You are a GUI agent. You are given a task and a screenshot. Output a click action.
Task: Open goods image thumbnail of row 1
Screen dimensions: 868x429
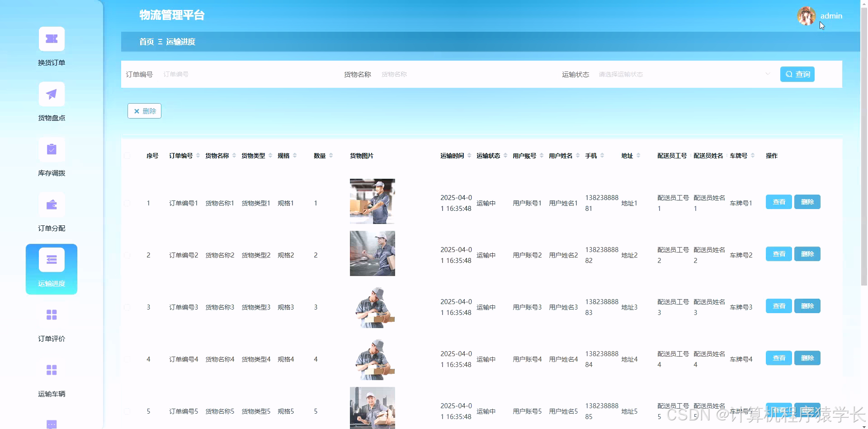click(x=372, y=201)
